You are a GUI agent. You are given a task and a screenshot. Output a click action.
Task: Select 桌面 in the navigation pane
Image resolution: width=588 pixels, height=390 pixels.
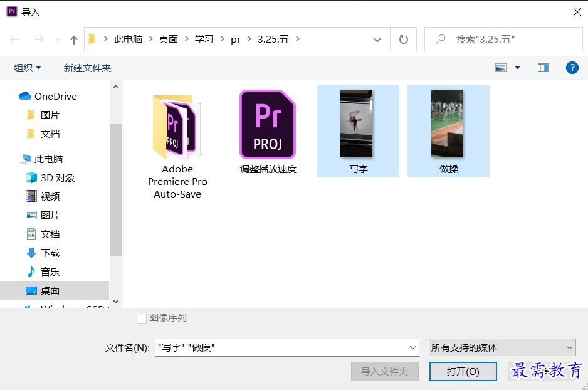[x=55, y=291]
